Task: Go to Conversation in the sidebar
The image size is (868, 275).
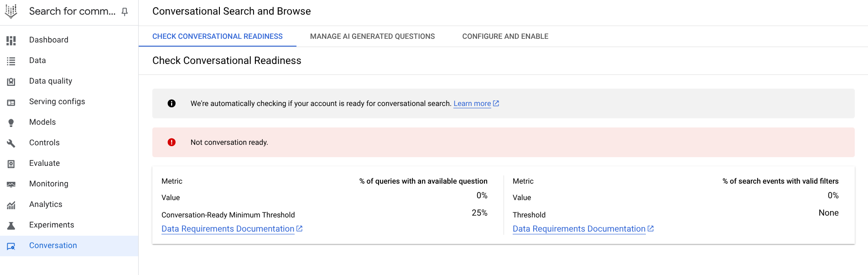Action: [53, 246]
